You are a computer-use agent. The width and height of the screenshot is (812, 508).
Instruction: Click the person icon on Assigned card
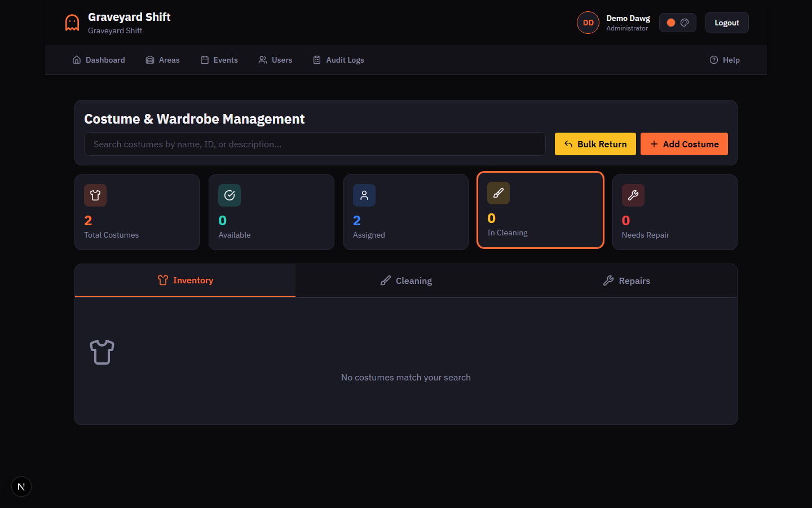pyautogui.click(x=364, y=195)
